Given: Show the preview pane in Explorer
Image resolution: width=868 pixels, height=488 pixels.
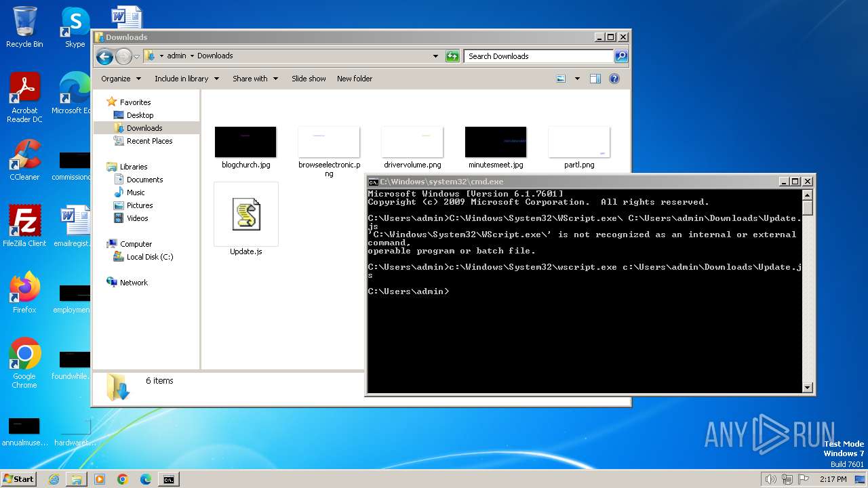Looking at the screenshot, I should click(595, 79).
